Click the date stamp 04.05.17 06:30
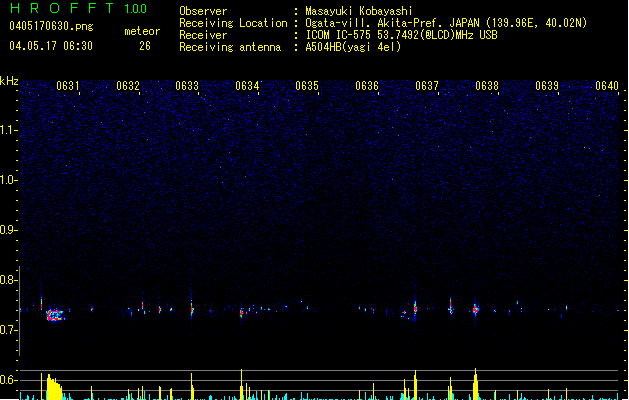The width and height of the screenshot is (629, 400). [x=51, y=46]
